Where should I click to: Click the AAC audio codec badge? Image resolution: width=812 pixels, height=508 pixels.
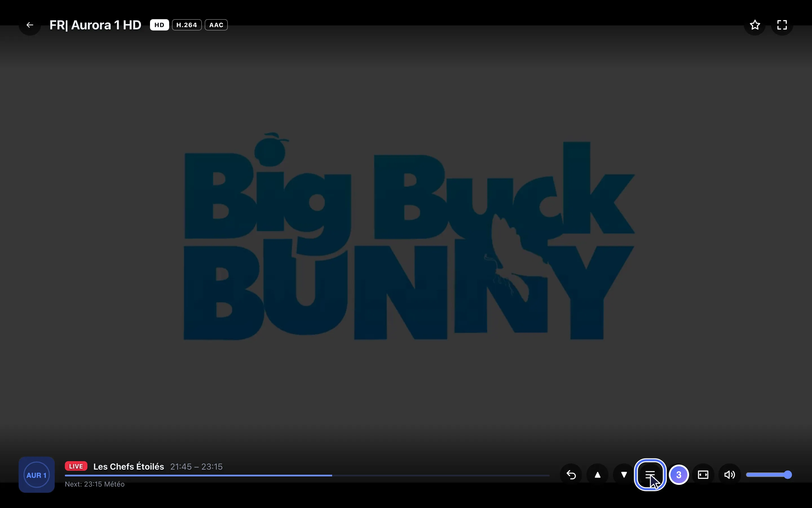(x=216, y=25)
